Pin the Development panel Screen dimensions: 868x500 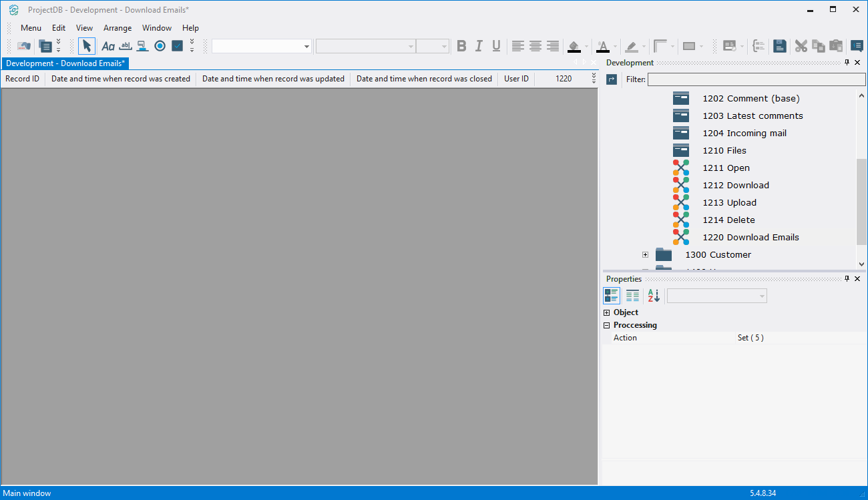847,63
